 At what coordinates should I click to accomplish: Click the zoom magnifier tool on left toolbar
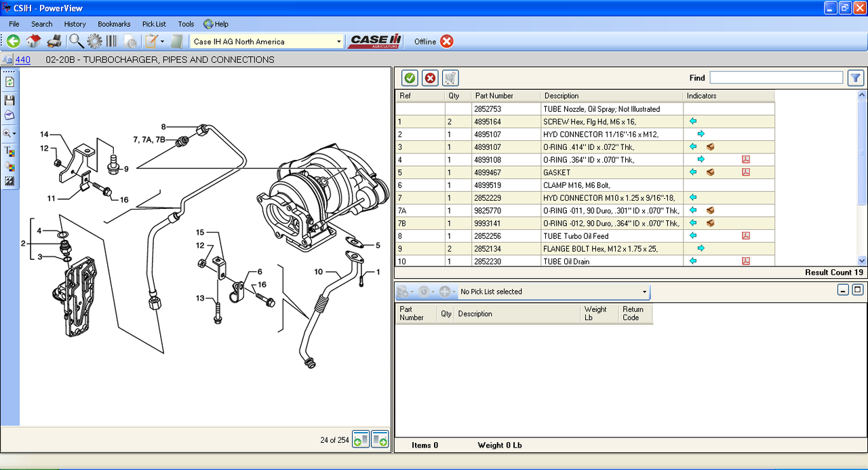(7, 134)
